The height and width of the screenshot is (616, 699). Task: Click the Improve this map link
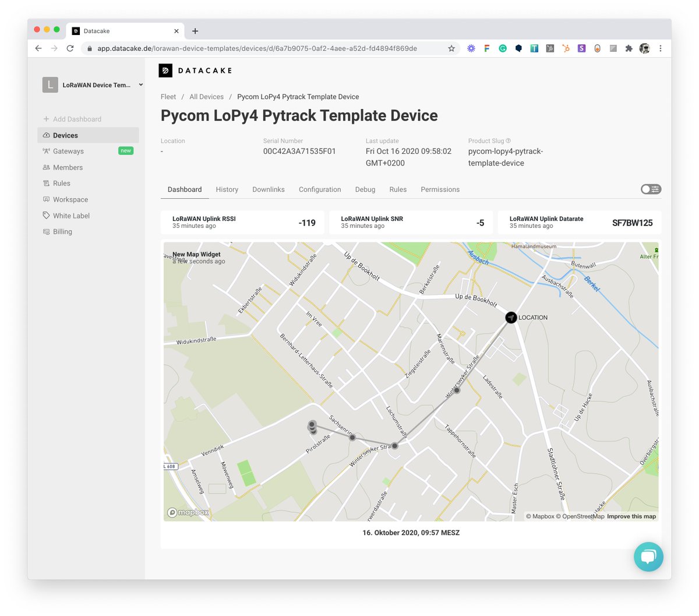click(x=631, y=516)
